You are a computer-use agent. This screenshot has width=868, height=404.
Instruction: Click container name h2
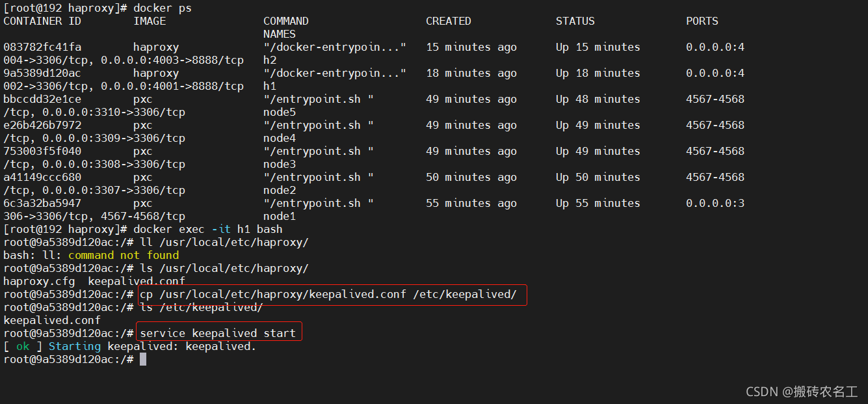pos(270,60)
